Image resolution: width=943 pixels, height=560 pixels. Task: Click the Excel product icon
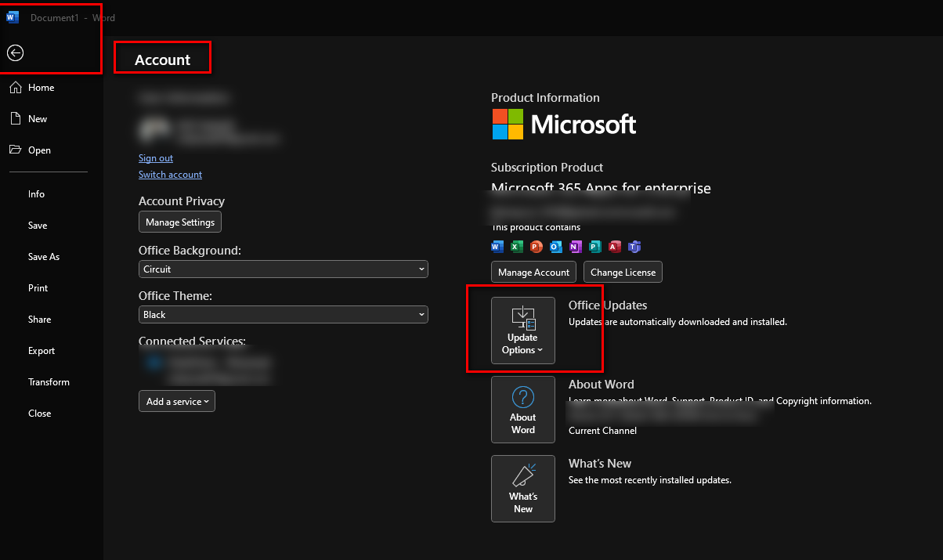click(x=517, y=247)
